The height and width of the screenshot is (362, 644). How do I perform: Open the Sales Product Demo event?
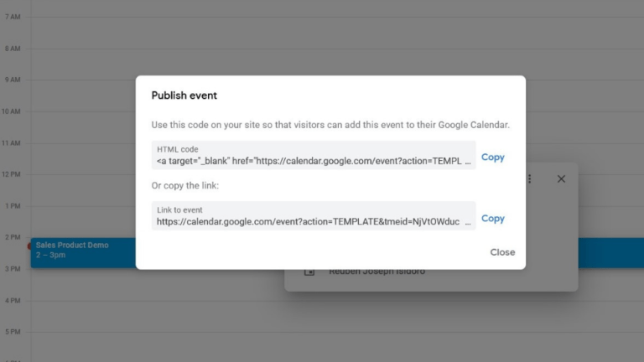(x=83, y=253)
